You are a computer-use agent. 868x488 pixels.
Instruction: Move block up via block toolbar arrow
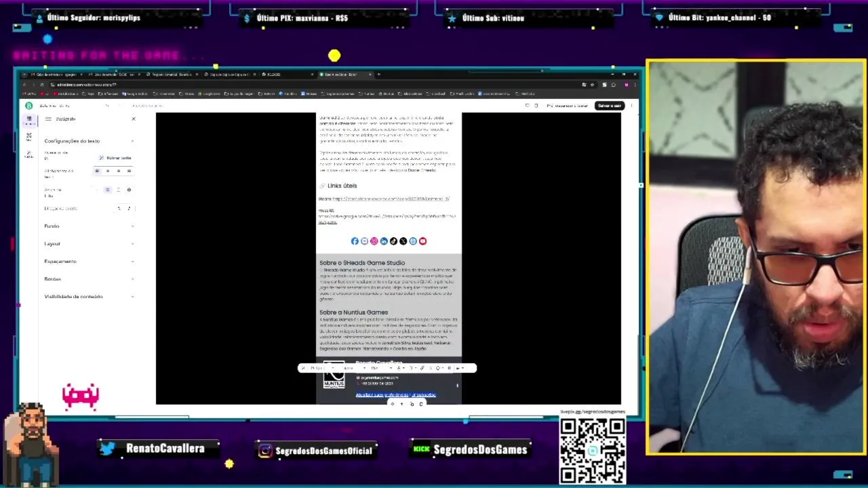401,404
